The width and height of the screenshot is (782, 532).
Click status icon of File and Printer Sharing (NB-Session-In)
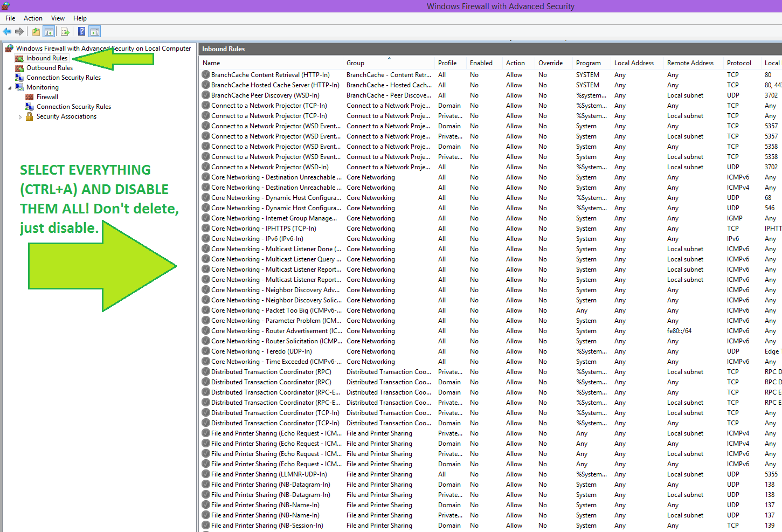(206, 526)
